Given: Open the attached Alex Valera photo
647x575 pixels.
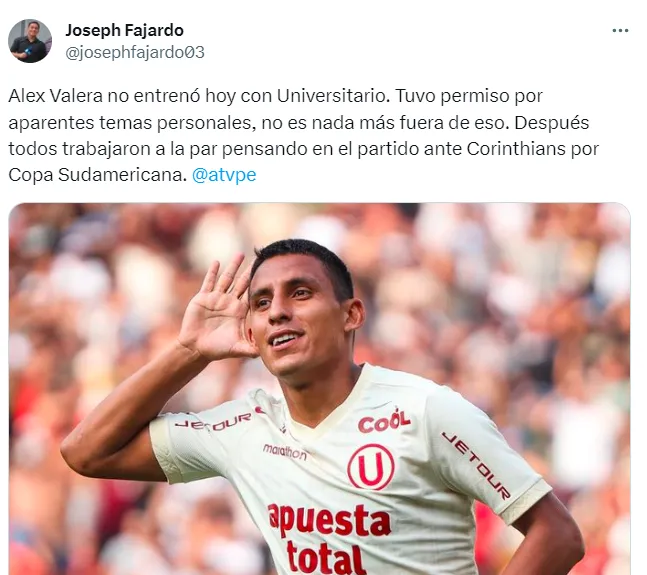Looking at the screenshot, I should (x=319, y=389).
